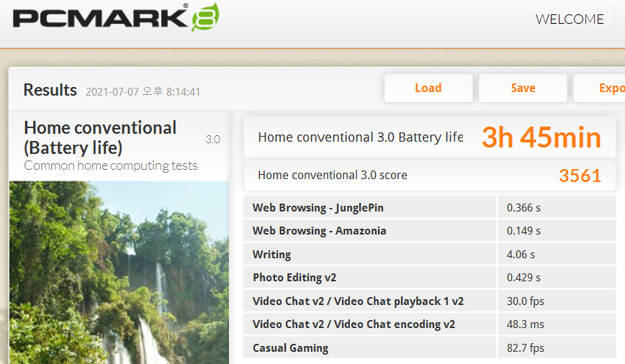Image resolution: width=625 pixels, height=364 pixels.
Task: Click the Home conventional 3.0 score value 3561
Action: [x=580, y=176]
